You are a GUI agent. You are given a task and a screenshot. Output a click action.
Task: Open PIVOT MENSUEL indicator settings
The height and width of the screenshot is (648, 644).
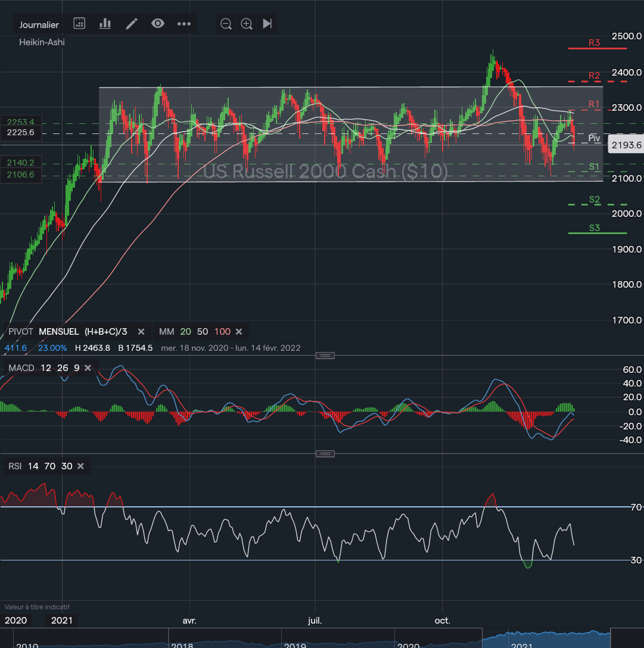click(68, 331)
